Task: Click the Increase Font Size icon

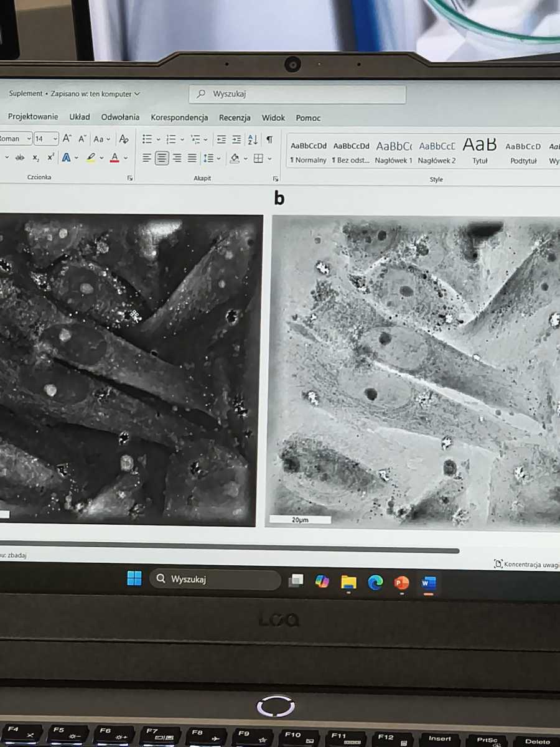Action: [x=67, y=139]
